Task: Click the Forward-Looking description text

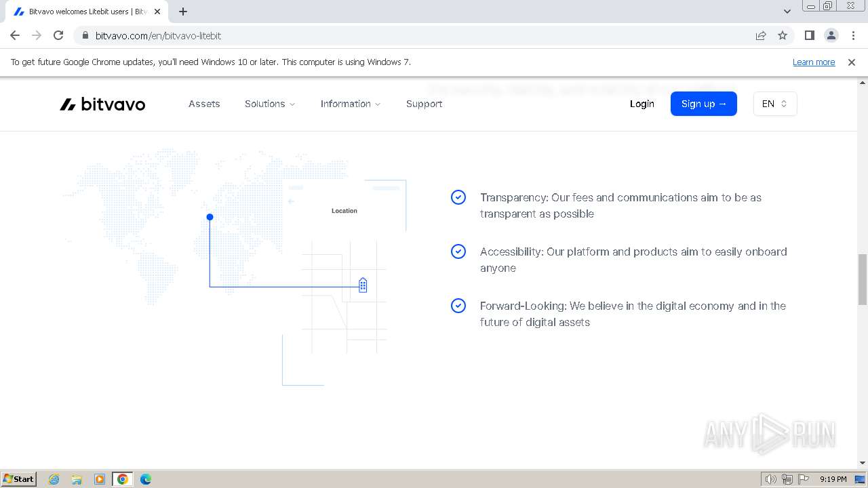Action: click(633, 314)
